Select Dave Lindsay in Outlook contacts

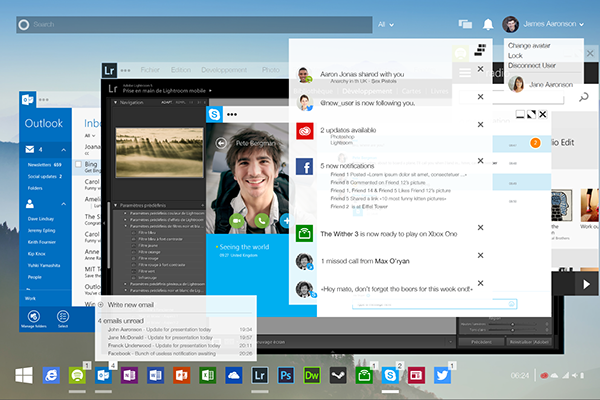coord(41,219)
